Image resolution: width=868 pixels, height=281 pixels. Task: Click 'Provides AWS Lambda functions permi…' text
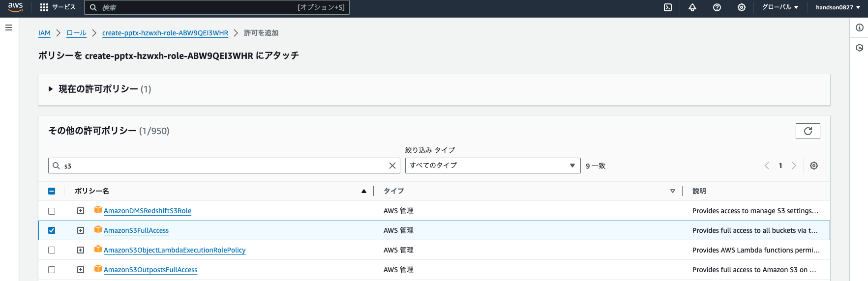tap(756, 250)
